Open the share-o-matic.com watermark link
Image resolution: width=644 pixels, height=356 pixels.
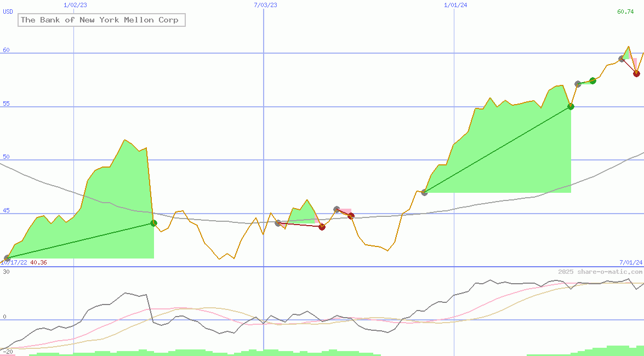[600, 272]
